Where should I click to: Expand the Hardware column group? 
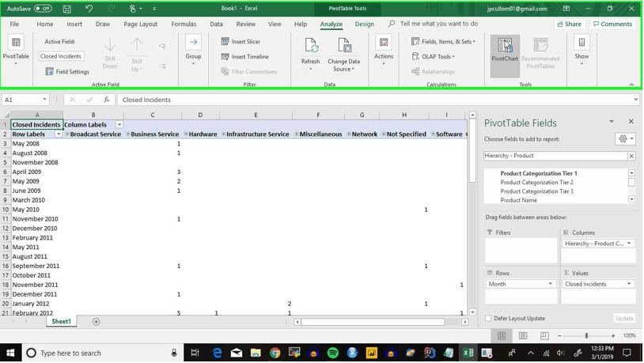pyautogui.click(x=186, y=134)
